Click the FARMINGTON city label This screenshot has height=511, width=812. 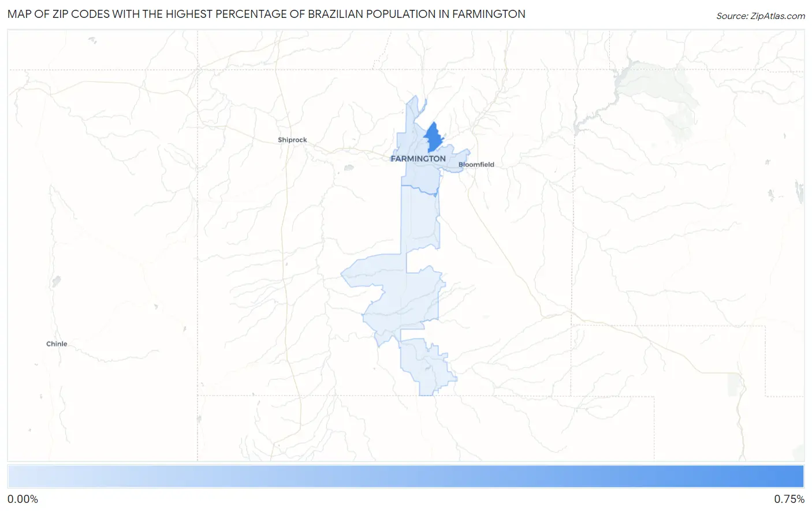click(x=418, y=159)
